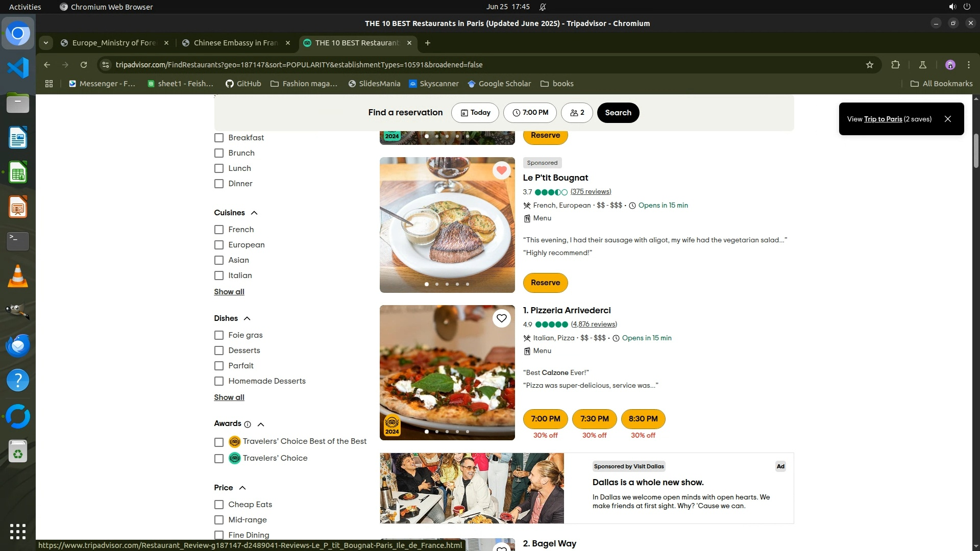980x551 pixels.
Task: Open the 7:00 PM time picker
Action: 530,113
